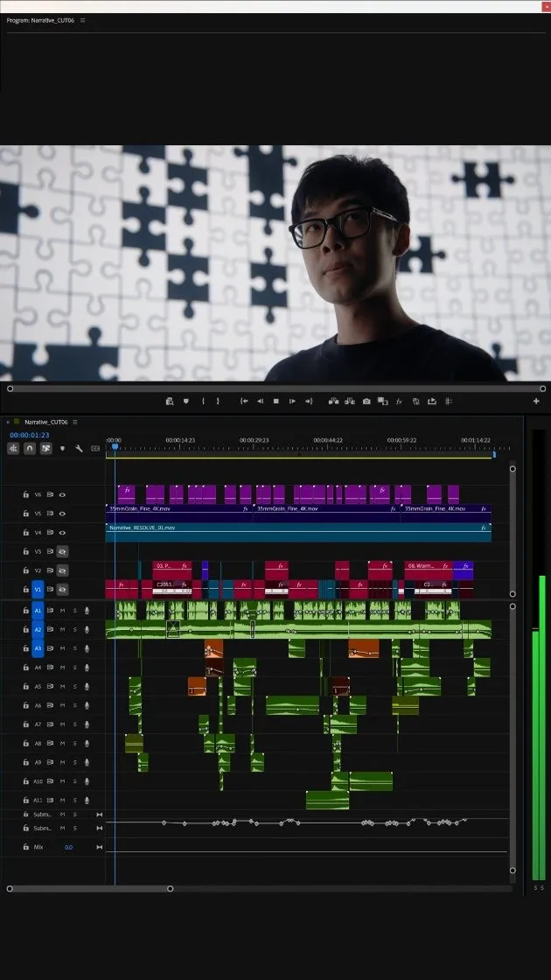Viewport: 551px width, 980px height.
Task: Toggle Snap magnet in timeline
Action: (30, 448)
